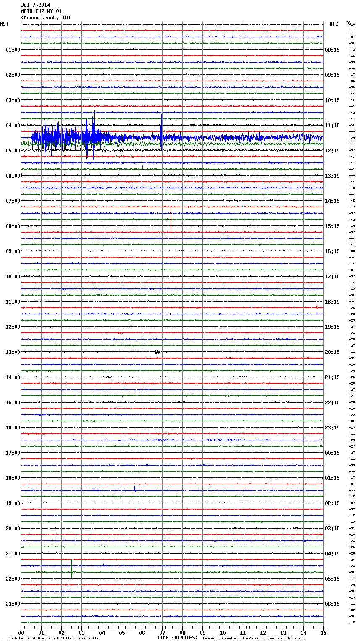Click the "Traces clipped at plus/minus 5 vertical divisions" note

point(254,638)
